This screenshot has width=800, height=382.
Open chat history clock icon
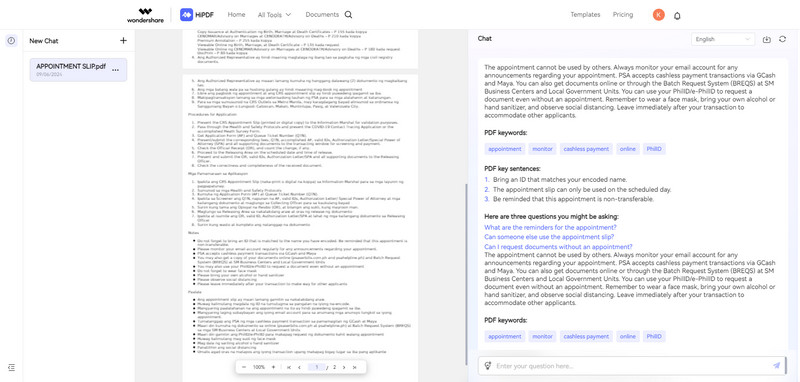tap(11, 41)
